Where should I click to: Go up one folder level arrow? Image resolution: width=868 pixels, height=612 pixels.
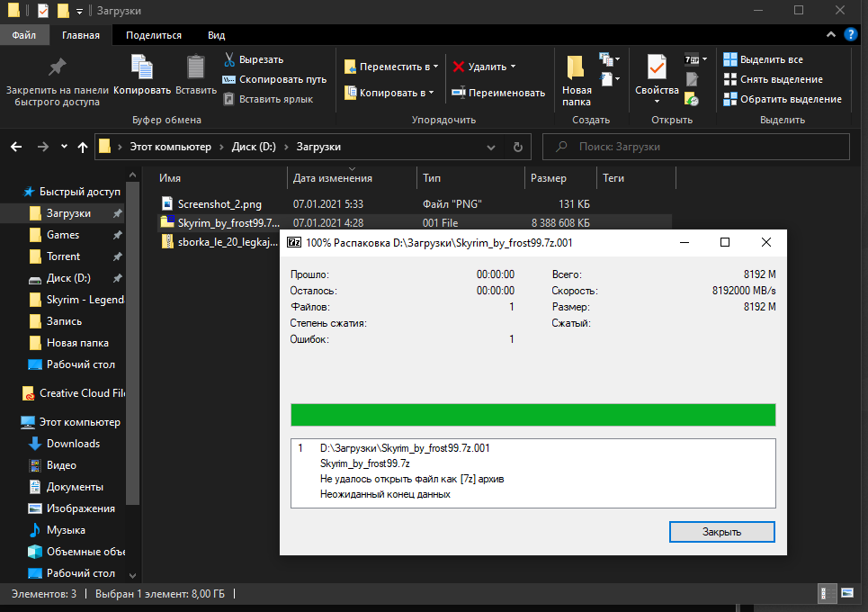pos(83,147)
